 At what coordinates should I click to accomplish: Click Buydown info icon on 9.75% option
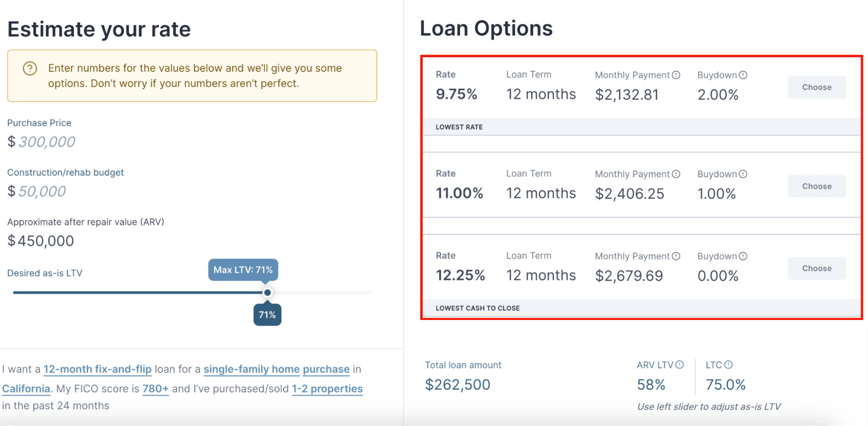click(x=744, y=75)
